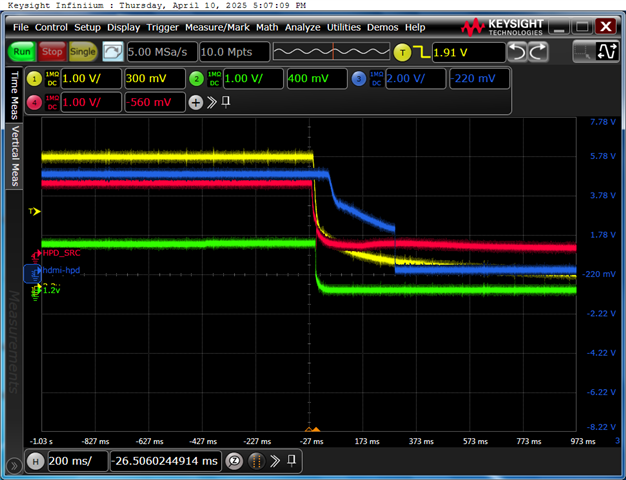Viewport: 626px width, 480px height.
Task: Click the waveform overview thumbnail
Action: pyautogui.click(x=331, y=52)
